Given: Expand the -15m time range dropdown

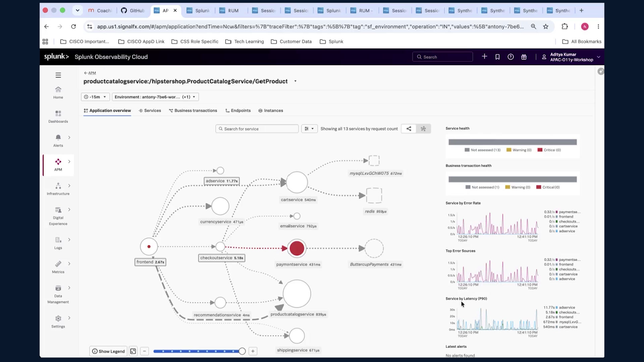Looking at the screenshot, I should [x=95, y=97].
